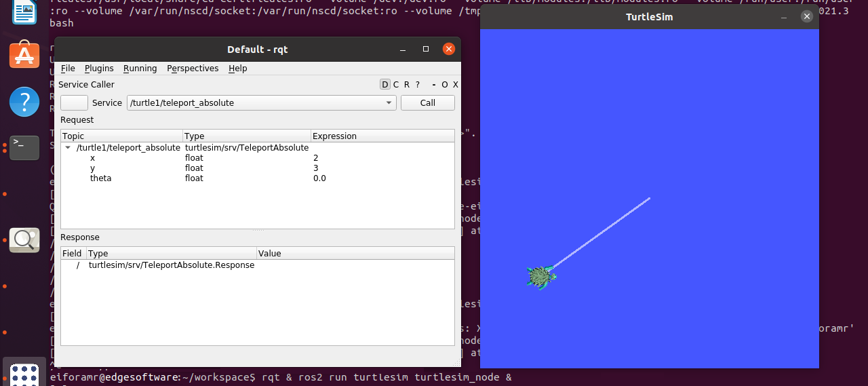Open the File menu
Image resolution: width=868 pixels, height=386 pixels.
(x=68, y=69)
